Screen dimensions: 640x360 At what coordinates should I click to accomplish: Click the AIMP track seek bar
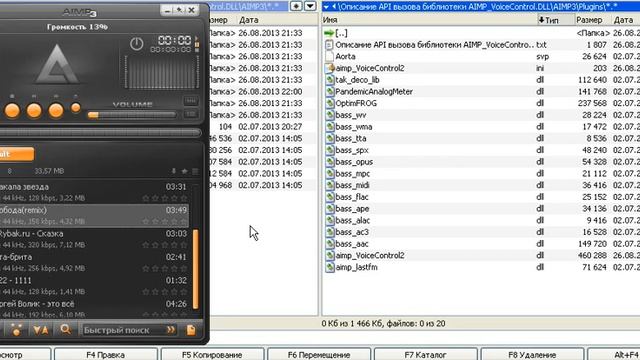[100, 133]
